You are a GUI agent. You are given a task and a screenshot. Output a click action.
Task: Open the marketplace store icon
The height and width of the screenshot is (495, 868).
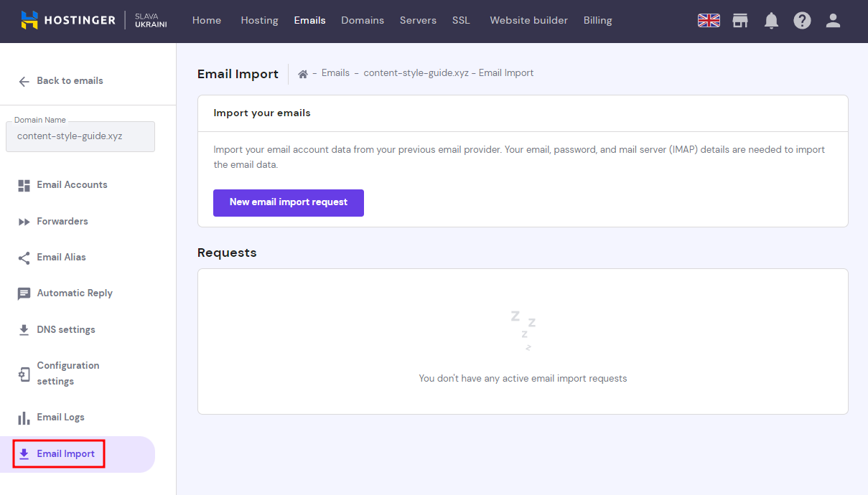[740, 21]
